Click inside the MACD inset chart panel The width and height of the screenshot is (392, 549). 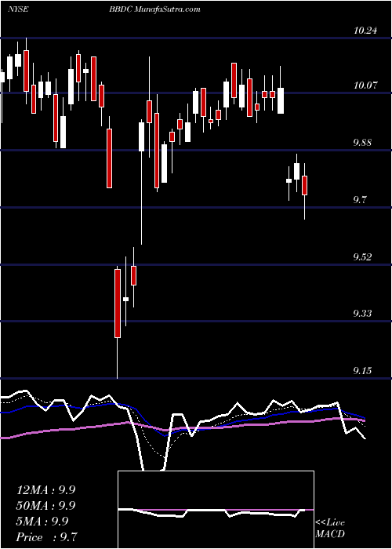(x=216, y=510)
